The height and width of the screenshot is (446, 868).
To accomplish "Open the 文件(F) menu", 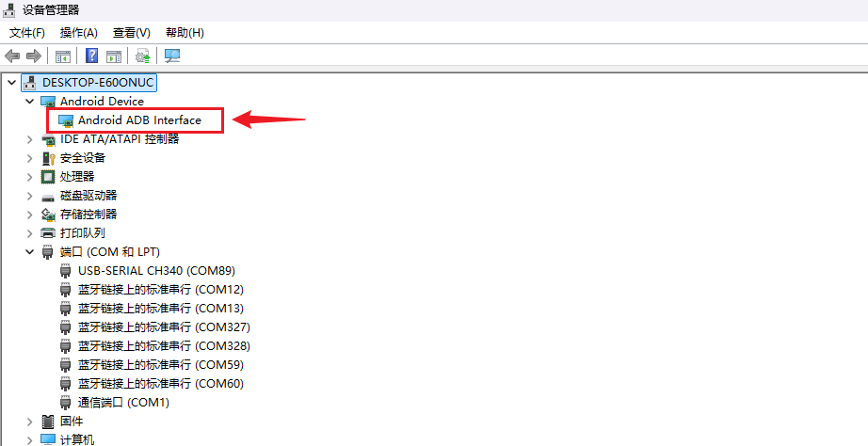I will click(27, 33).
